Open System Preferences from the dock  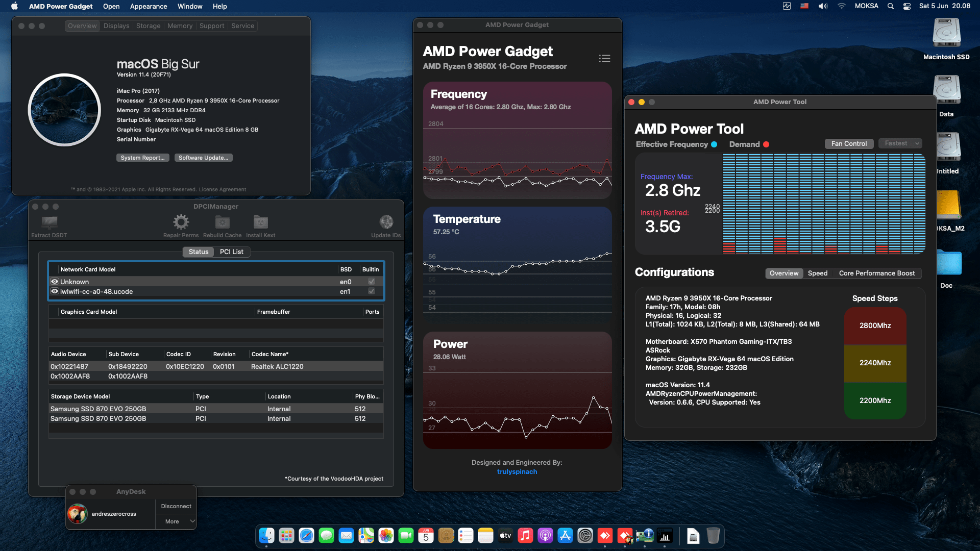coord(585,536)
